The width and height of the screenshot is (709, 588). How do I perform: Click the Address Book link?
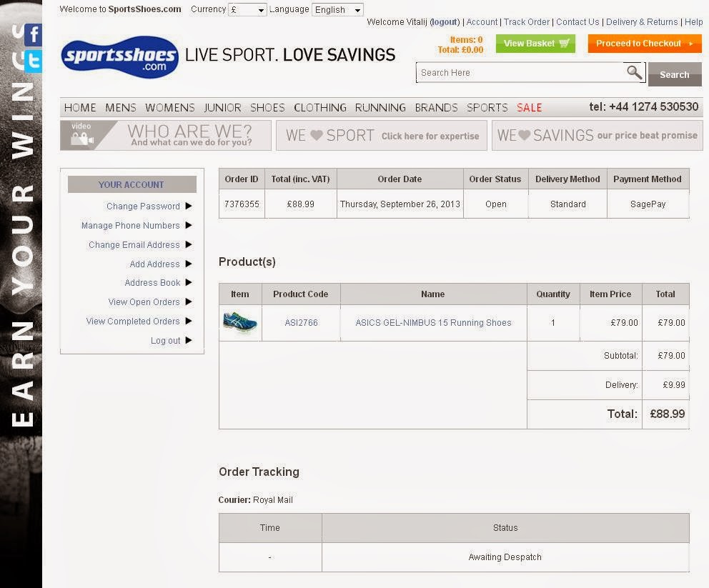coord(152,282)
